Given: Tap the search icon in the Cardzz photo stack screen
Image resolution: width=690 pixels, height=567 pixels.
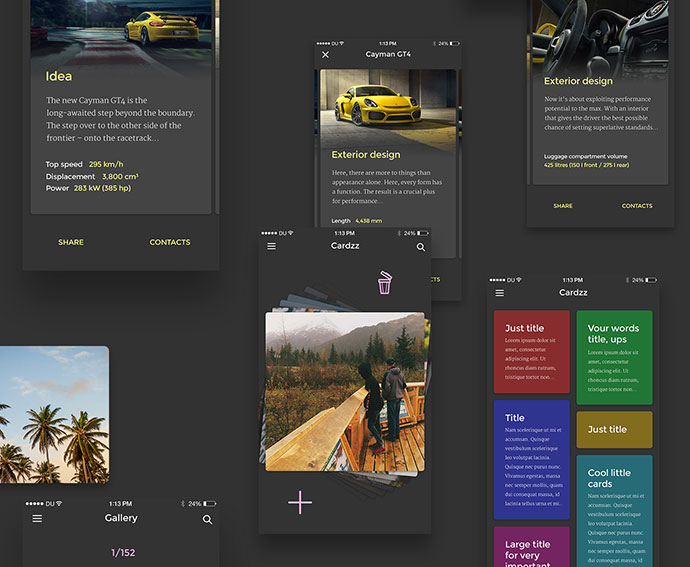Looking at the screenshot, I should [421, 247].
